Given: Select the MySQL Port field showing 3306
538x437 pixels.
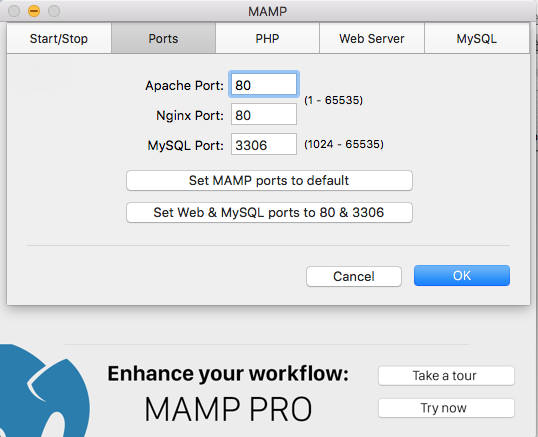Looking at the screenshot, I should pyautogui.click(x=264, y=144).
